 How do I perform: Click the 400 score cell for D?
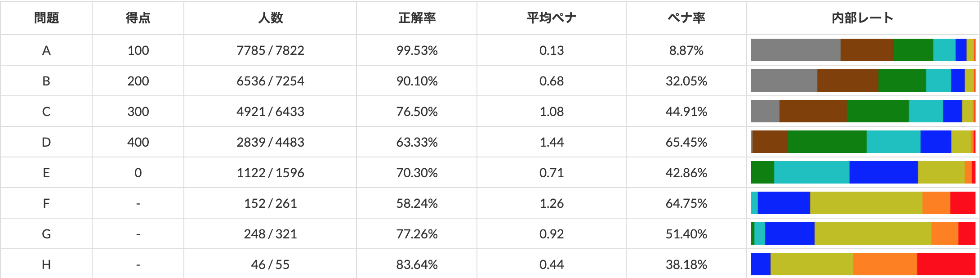point(138,142)
